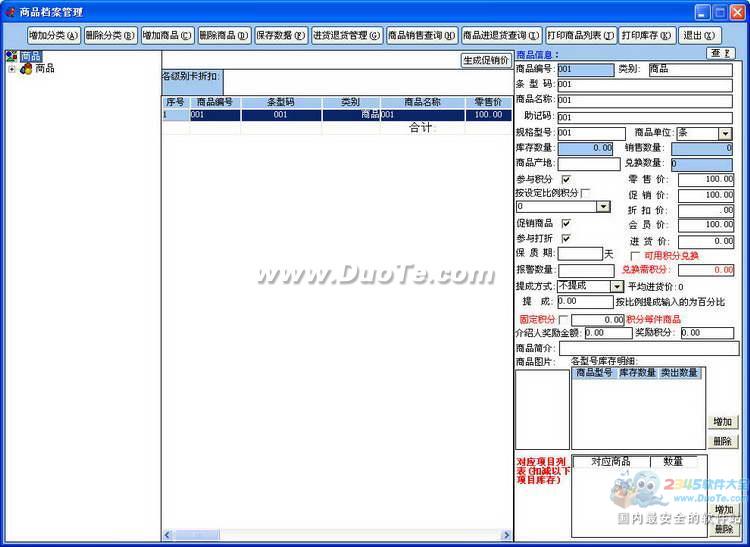The height and width of the screenshot is (547, 750).
Task: Click the 删除商品 (D) toolbar button
Action: tap(224, 35)
